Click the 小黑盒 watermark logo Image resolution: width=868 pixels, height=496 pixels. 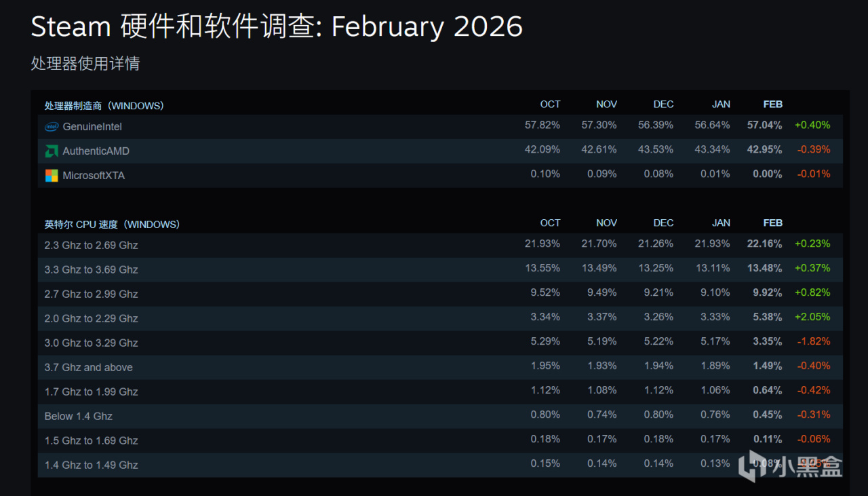[790, 466]
